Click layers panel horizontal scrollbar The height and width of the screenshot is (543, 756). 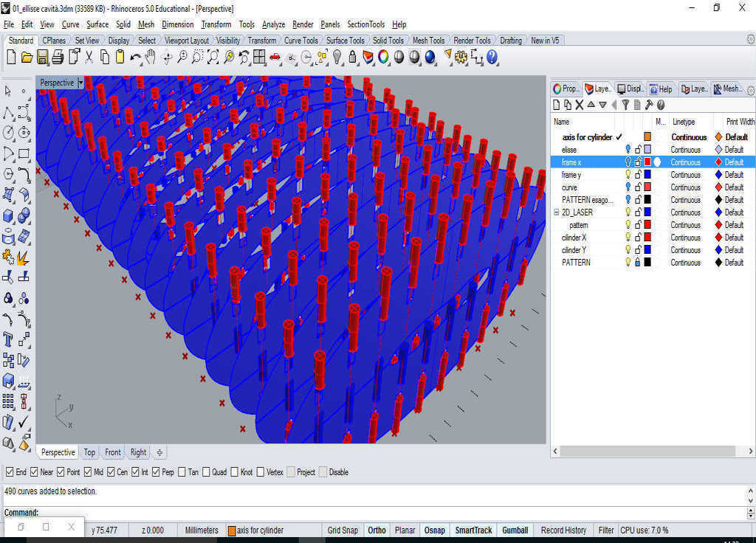pos(647,451)
